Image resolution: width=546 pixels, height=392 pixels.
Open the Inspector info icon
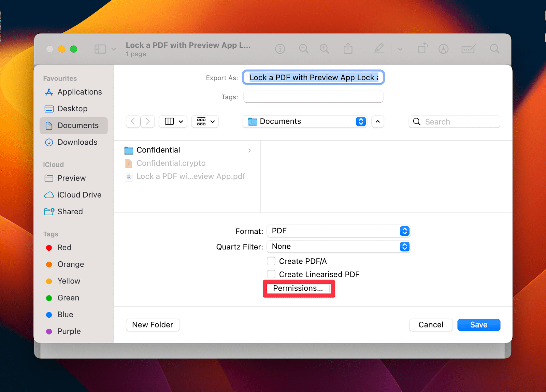[x=280, y=49]
